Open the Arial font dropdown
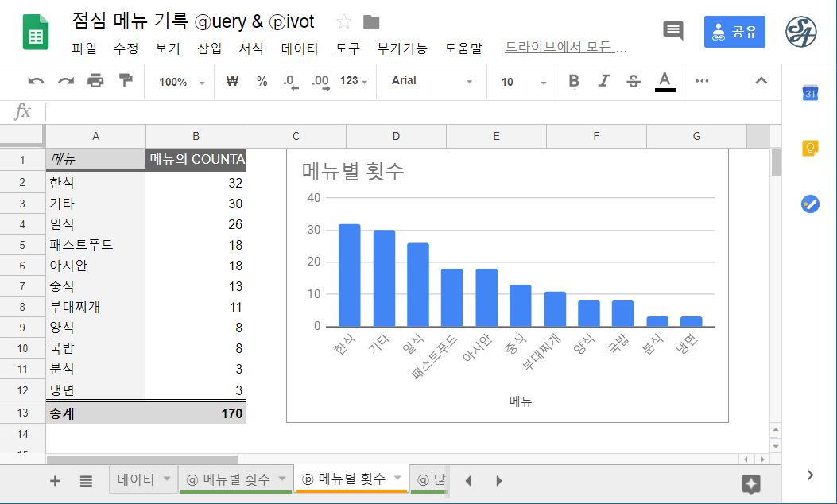837x504 pixels. [x=430, y=80]
